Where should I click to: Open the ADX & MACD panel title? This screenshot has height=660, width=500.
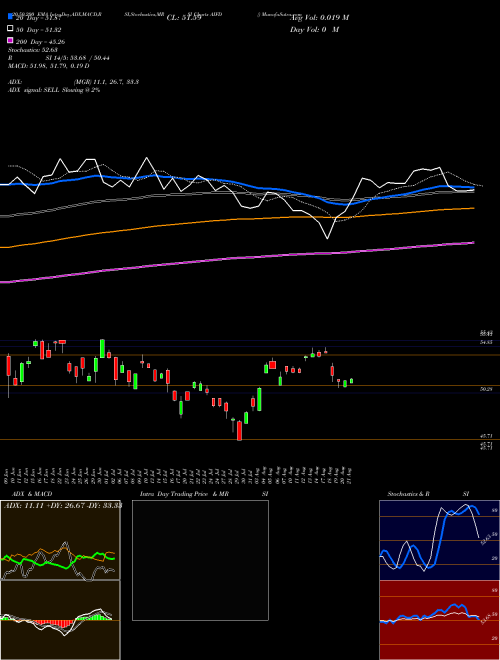tap(28, 494)
